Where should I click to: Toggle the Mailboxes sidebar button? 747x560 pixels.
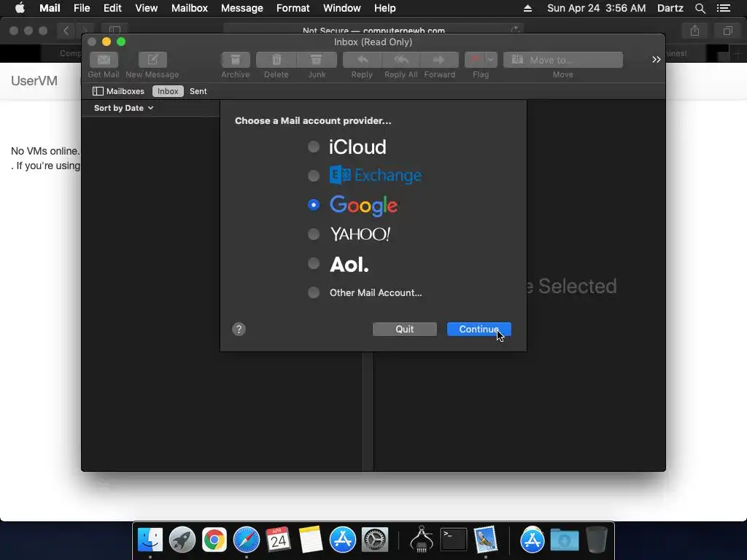pos(119,91)
